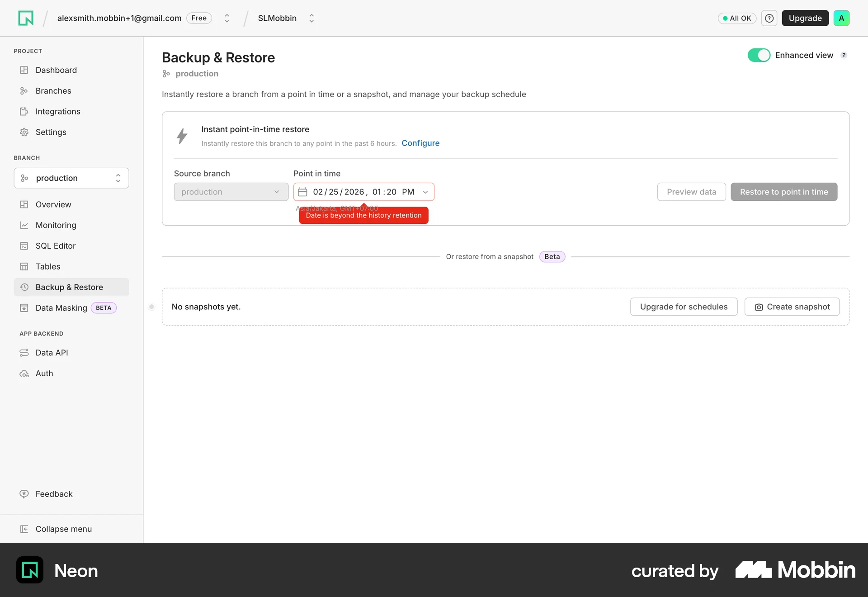Click the Feedback speech bubble icon
Viewport: 868px width, 597px height.
coord(24,494)
